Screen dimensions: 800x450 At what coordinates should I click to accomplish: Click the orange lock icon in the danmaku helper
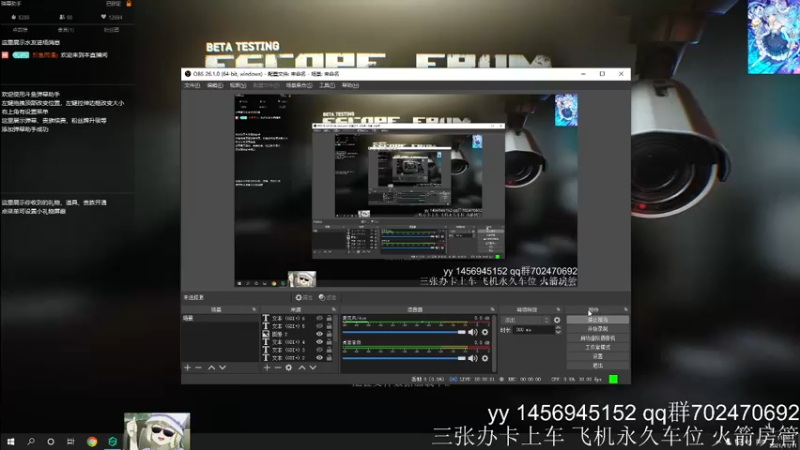click(129, 4)
